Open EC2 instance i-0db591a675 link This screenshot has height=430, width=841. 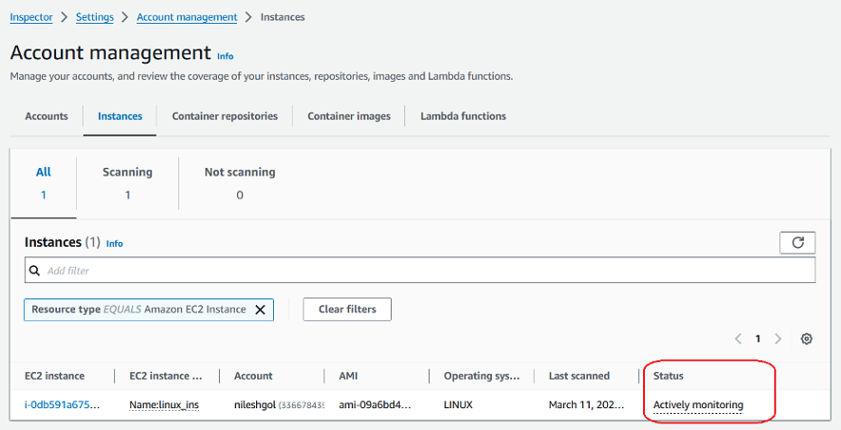pyautogui.click(x=62, y=405)
